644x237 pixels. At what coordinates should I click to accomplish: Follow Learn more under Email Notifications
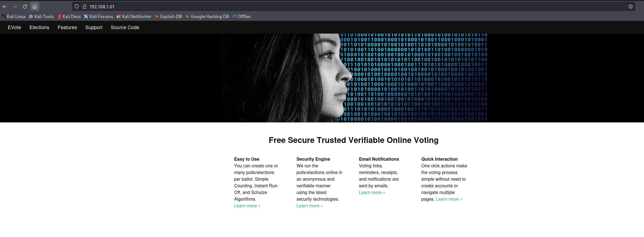pos(372,192)
